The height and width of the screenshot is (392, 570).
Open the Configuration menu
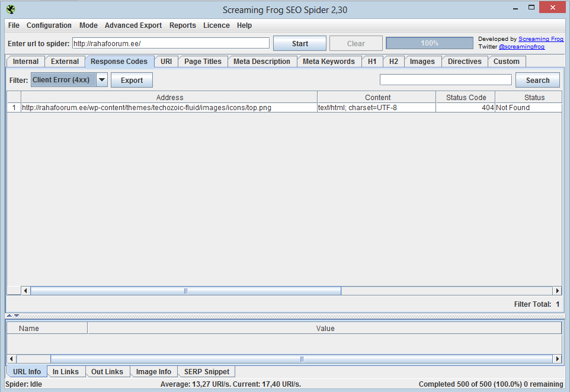[x=49, y=25]
